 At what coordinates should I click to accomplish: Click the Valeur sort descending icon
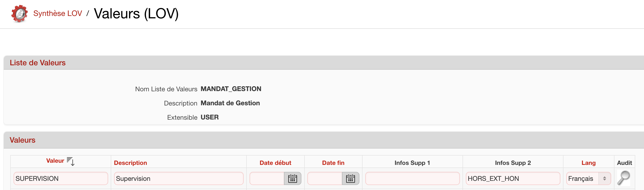[71, 161]
